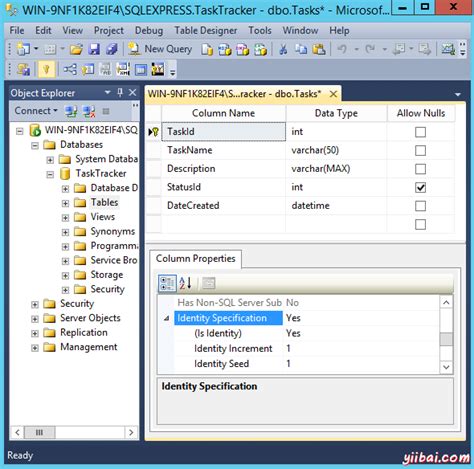Enable Allow Nulls for TaskName column
This screenshot has height=469, width=474.
[420, 150]
